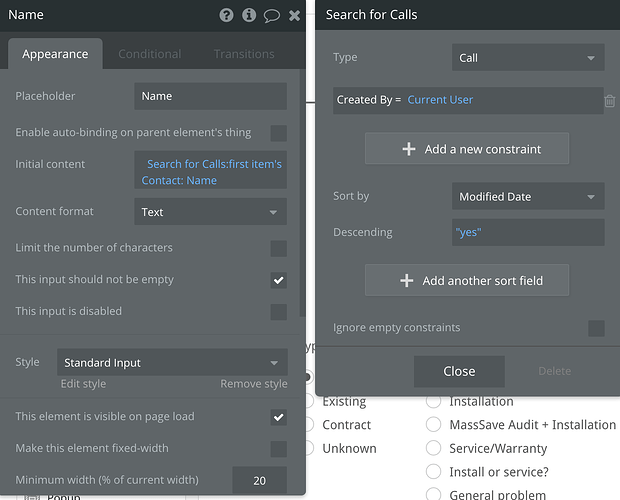Image resolution: width=620 pixels, height=500 pixels.
Task: Open the Content format dropdown
Action: 210,212
